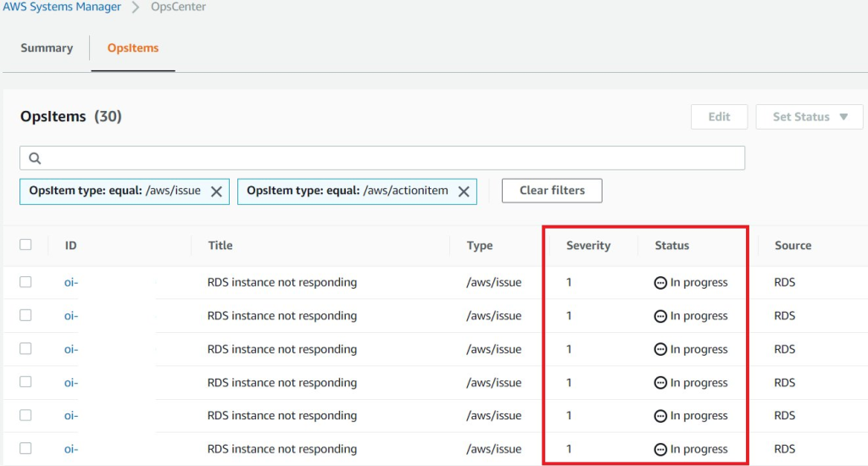The image size is (868, 466).
Task: Sort by the Status column header
Action: (x=672, y=245)
